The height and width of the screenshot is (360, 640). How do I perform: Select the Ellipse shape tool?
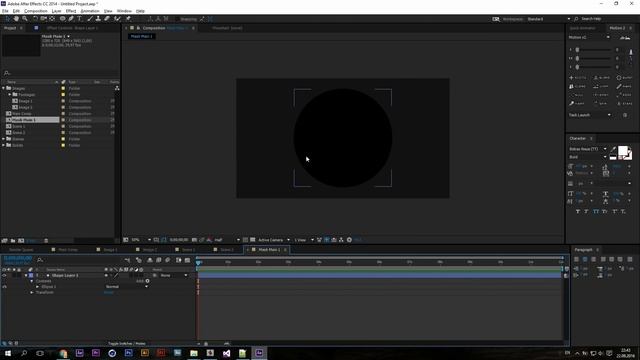pos(62,19)
